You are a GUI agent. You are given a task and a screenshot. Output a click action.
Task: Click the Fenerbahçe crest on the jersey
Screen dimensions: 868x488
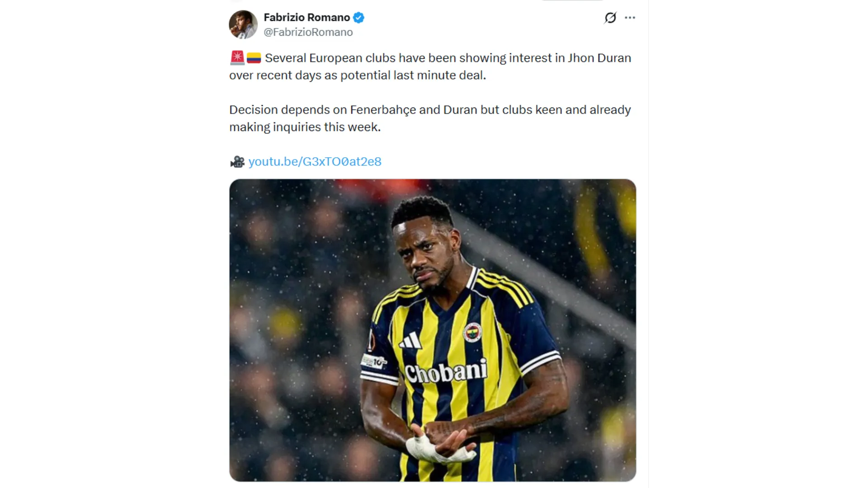[x=473, y=333]
